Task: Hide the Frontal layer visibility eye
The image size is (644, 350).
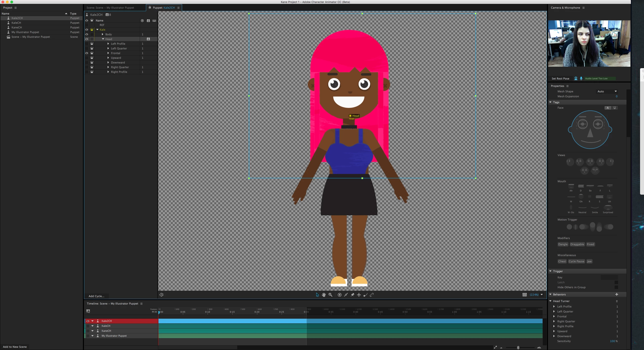Action: tap(86, 53)
